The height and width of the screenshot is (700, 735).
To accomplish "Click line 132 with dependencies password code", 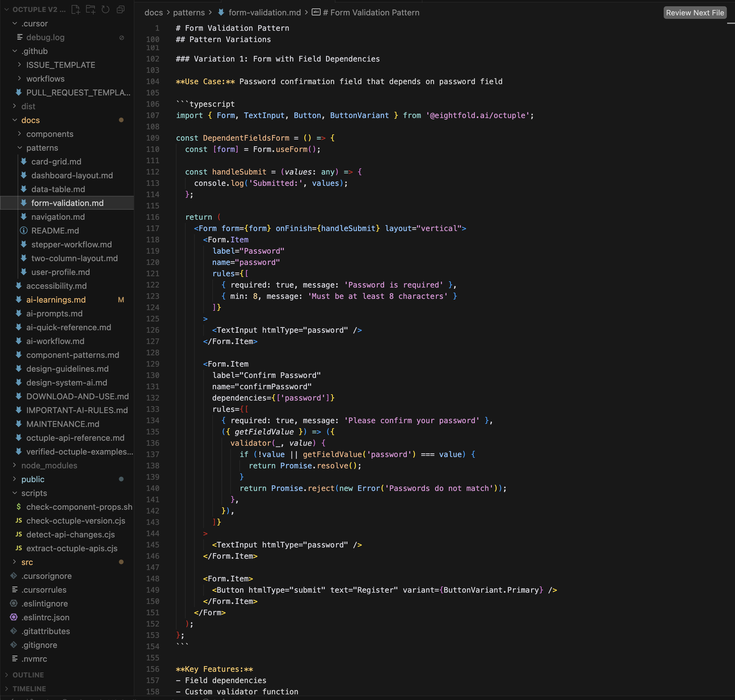I will [273, 398].
